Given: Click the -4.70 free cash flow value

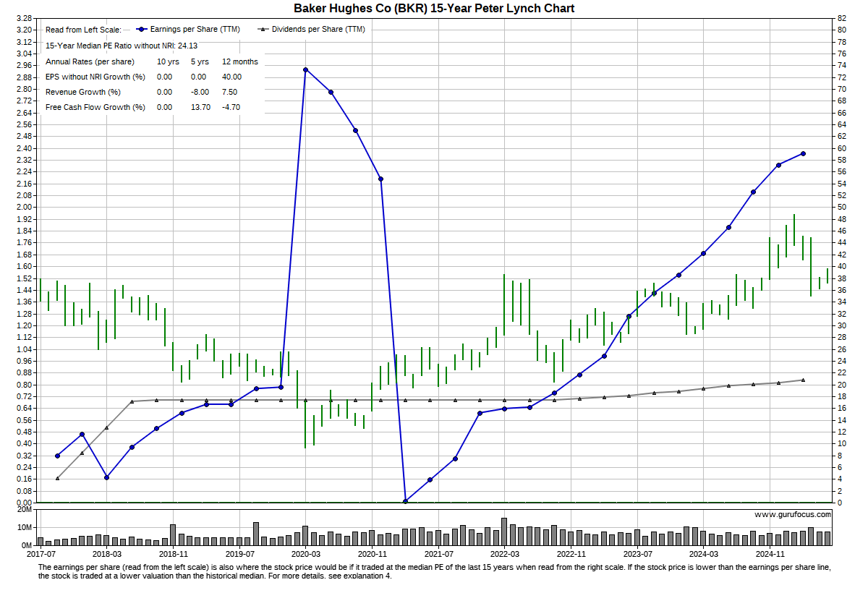Looking at the screenshot, I should pyautogui.click(x=231, y=107).
